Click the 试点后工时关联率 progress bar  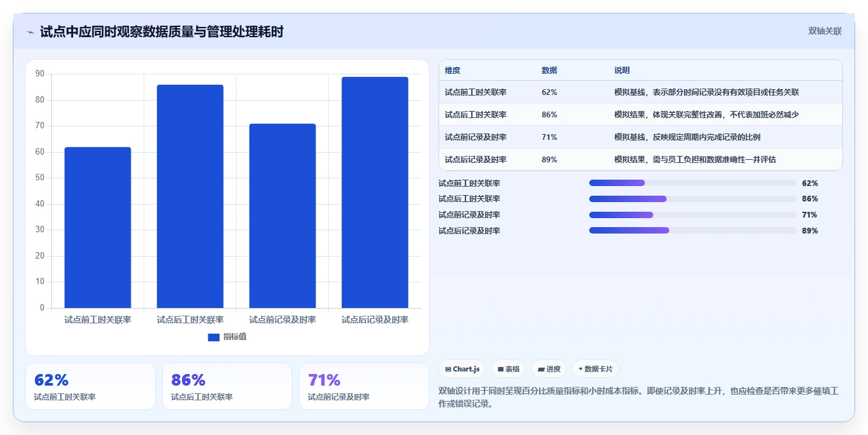tap(692, 199)
